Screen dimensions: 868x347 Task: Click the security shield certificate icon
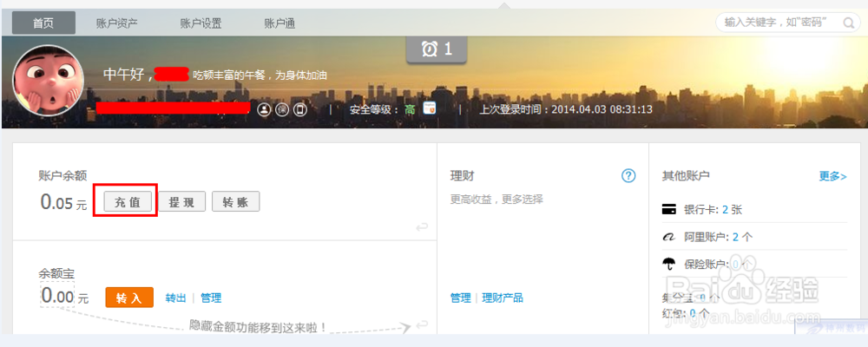click(x=429, y=108)
